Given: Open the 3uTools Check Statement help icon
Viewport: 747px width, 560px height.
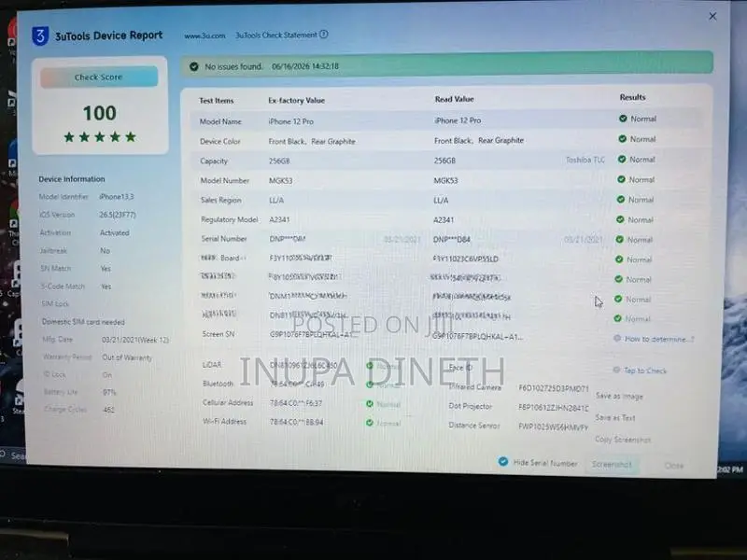Looking at the screenshot, I should (323, 35).
